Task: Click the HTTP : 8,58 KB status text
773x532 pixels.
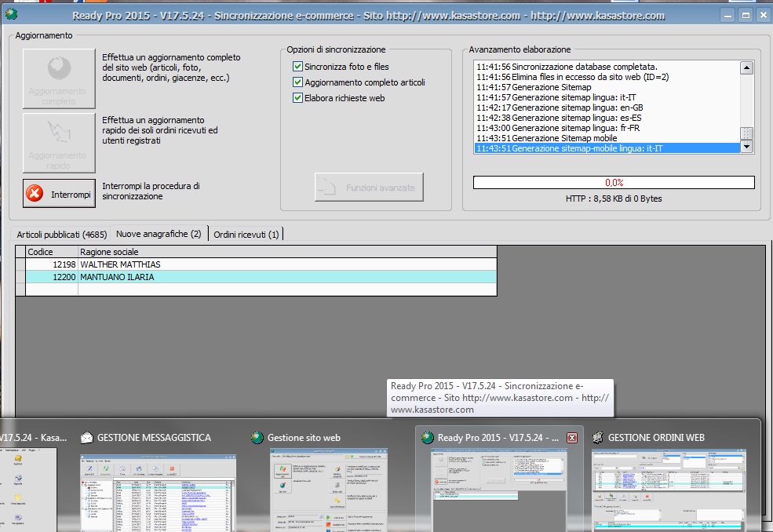Action: point(614,199)
